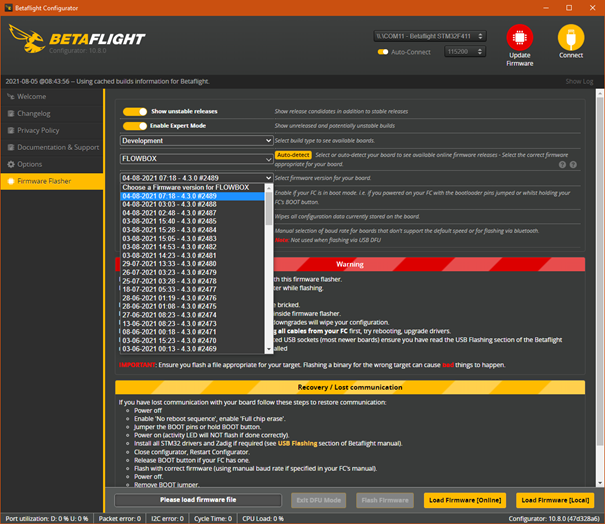Image resolution: width=605 pixels, height=524 pixels.
Task: Click the Betaflight title bar app icon
Action: tap(8, 8)
